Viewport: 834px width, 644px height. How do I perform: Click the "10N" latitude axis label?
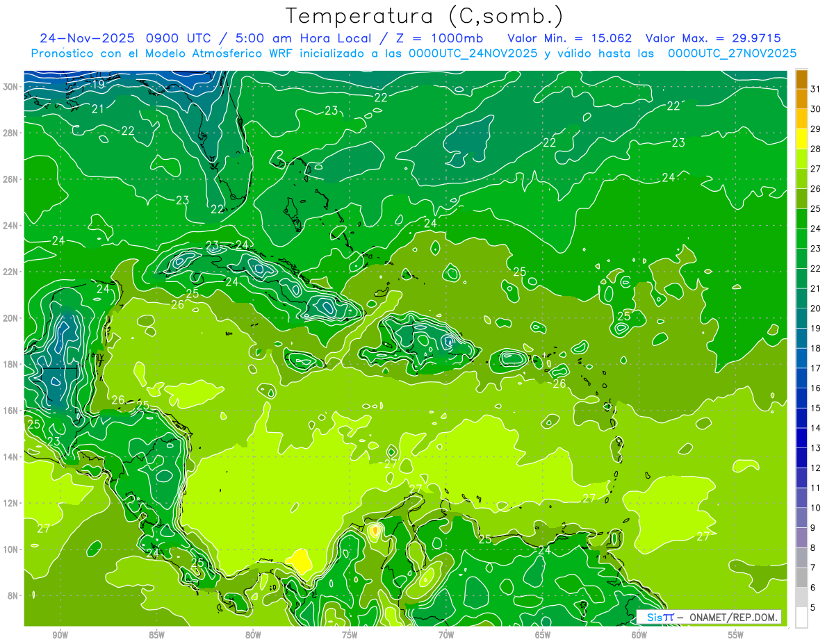[x=10, y=549]
